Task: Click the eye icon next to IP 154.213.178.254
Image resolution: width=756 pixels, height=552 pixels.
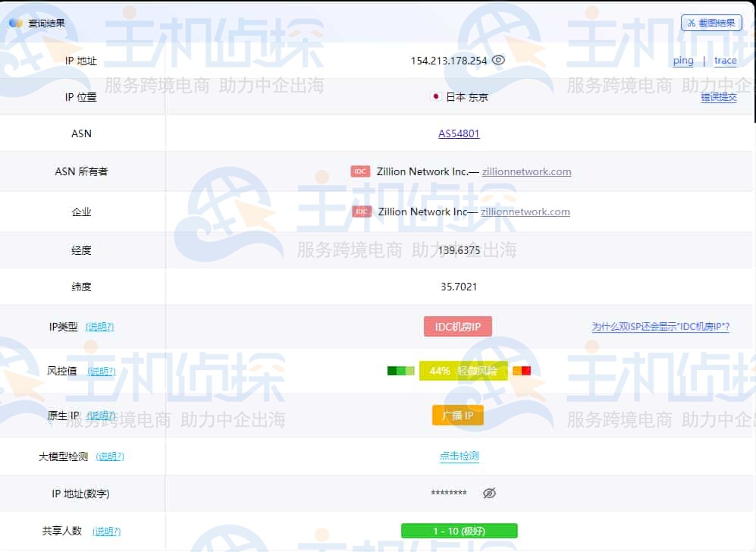Action: [498, 60]
